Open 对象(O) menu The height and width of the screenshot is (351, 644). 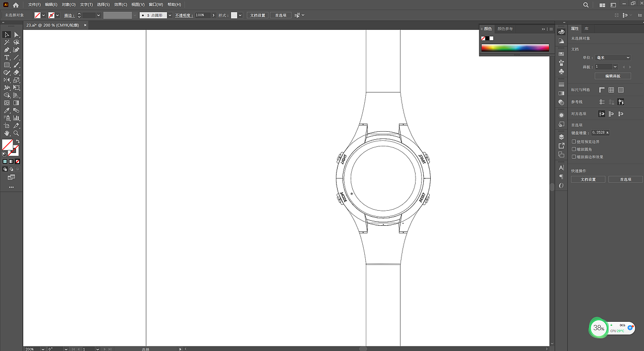tap(69, 5)
